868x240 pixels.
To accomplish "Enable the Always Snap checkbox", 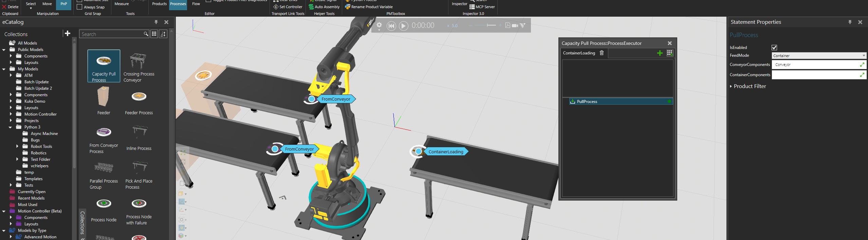I will coord(80,7).
